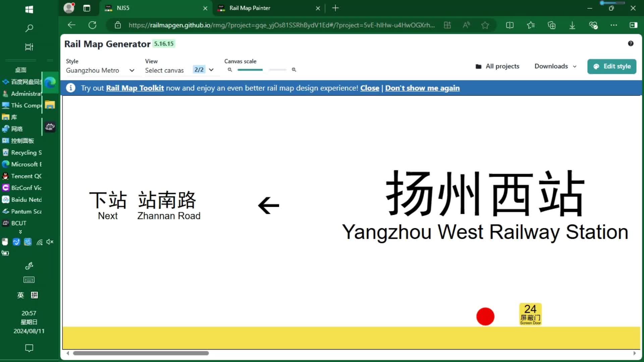Viewport: 644px width, 362px height.
Task: Activate Read aloud in the toolbar
Action: click(466, 25)
